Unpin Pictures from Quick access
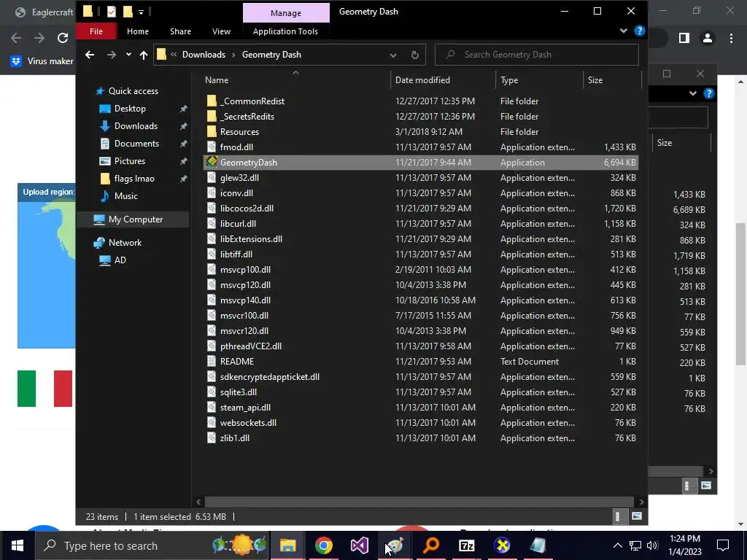 click(183, 161)
